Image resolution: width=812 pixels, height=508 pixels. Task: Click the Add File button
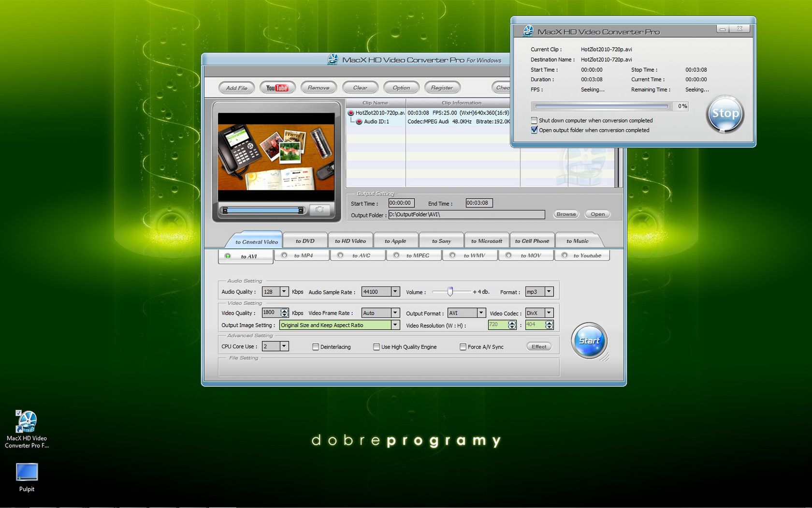(236, 88)
